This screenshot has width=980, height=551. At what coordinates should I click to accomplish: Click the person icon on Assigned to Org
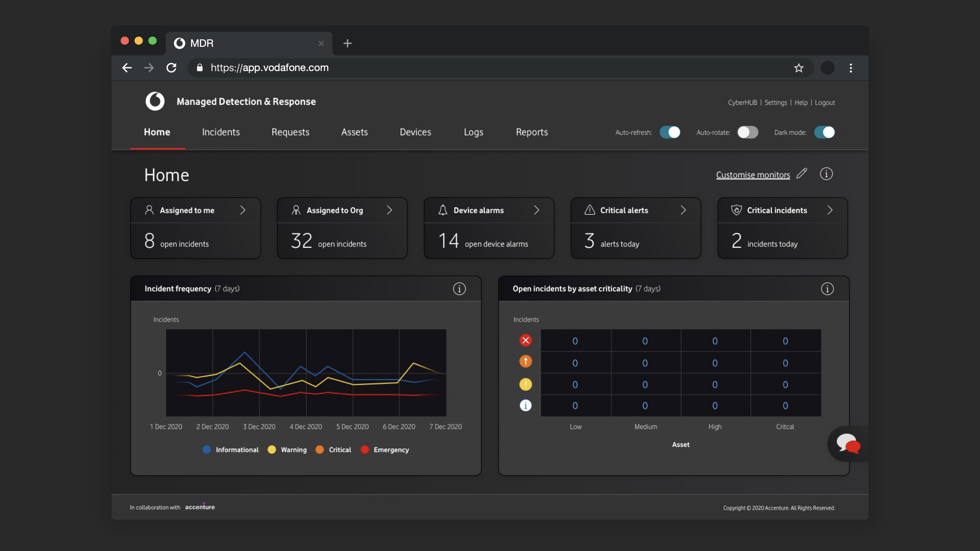(x=296, y=210)
